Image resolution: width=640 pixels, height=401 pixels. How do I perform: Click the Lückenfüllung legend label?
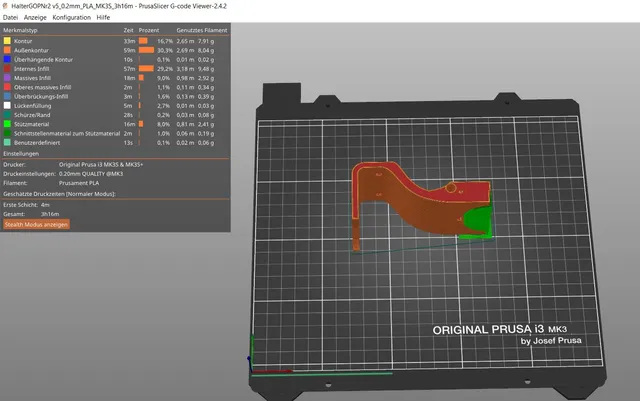[x=33, y=106]
